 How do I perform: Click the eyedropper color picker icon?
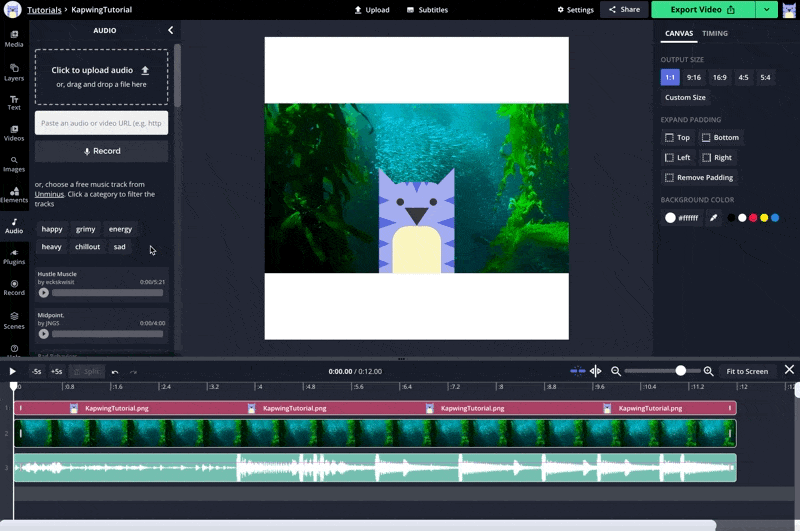coord(714,217)
